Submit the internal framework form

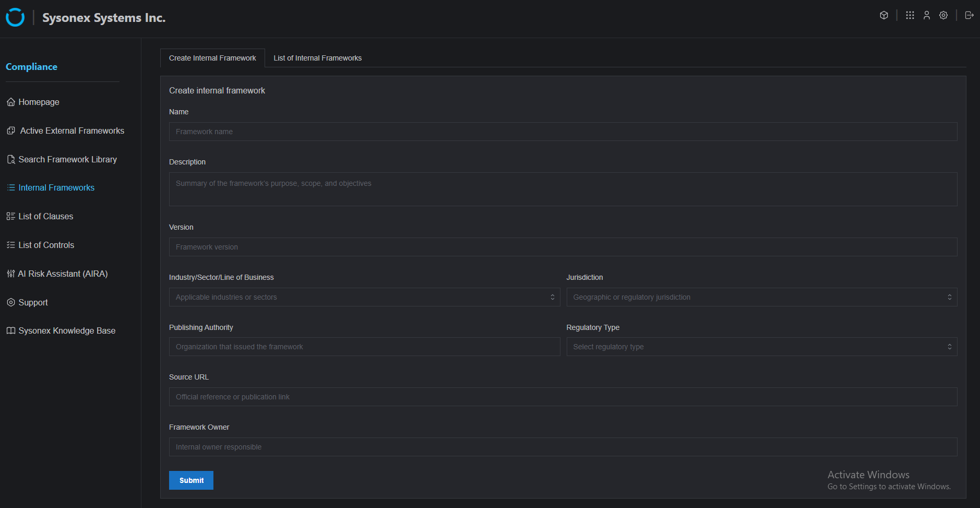coord(191,480)
